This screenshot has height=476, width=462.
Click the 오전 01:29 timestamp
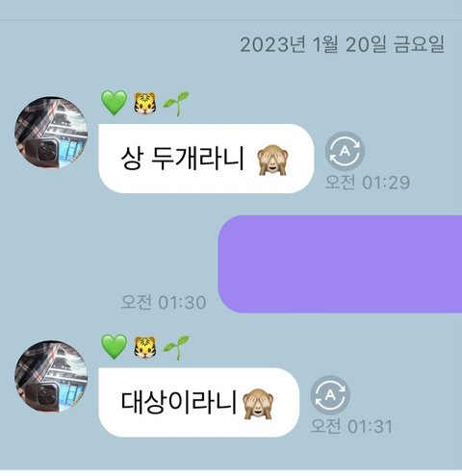point(368,182)
